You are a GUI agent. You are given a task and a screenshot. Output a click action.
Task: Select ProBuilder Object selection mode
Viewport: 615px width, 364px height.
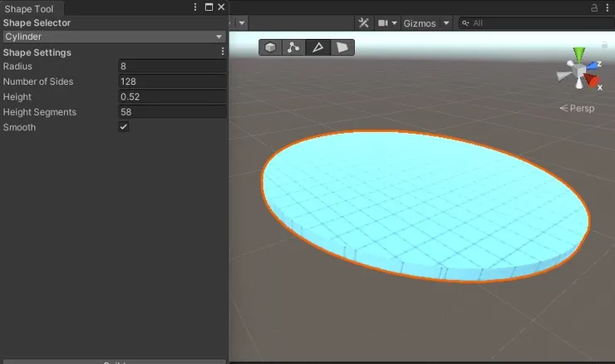coord(271,47)
